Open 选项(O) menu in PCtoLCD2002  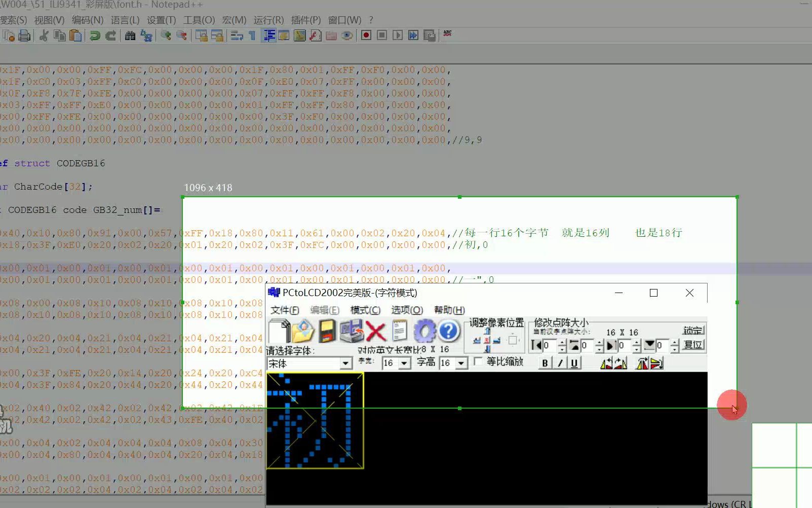407,310
